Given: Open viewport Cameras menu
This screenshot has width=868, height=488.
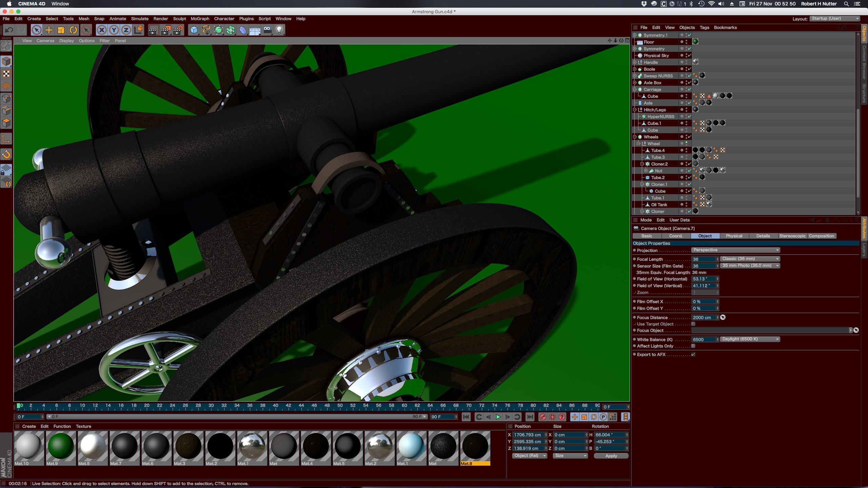Looking at the screenshot, I should click(x=45, y=41).
